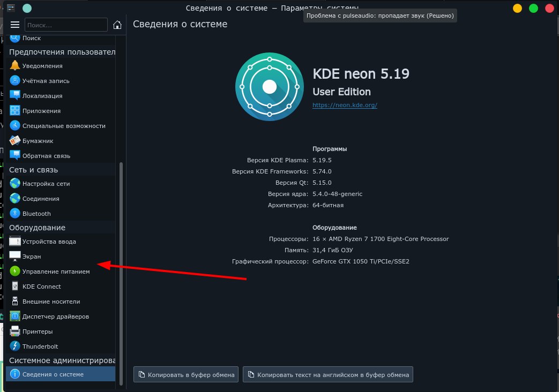Open the Thunderbolt settings entry
559x392 pixels.
[x=61, y=346]
